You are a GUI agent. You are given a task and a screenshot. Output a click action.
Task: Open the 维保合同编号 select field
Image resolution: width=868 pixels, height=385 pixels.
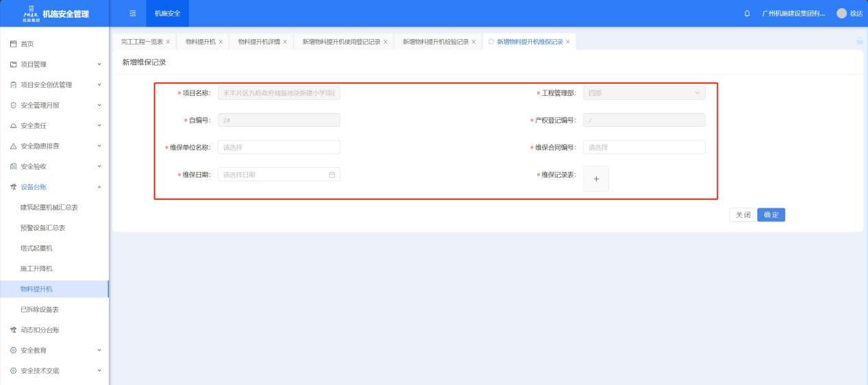643,147
